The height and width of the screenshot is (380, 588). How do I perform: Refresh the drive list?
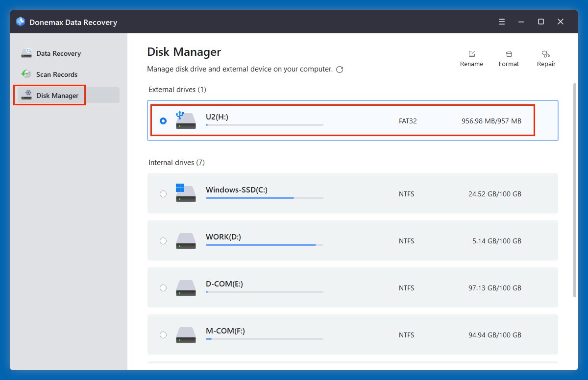[x=340, y=70]
